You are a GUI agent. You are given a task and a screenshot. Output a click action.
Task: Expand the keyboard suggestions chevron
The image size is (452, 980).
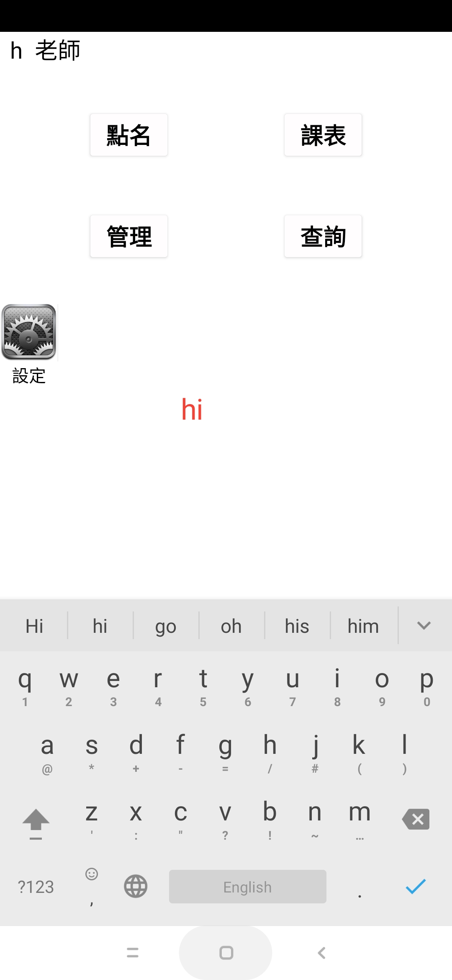coord(424,626)
